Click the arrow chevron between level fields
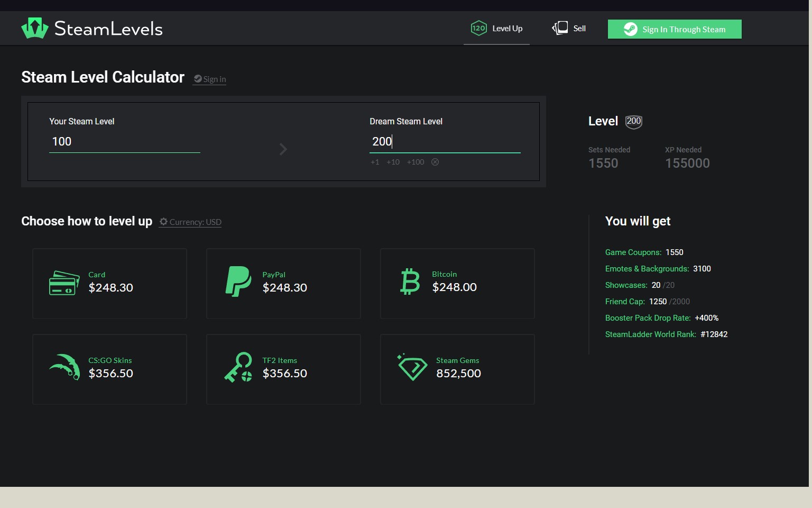This screenshot has height=508, width=812. point(283,149)
